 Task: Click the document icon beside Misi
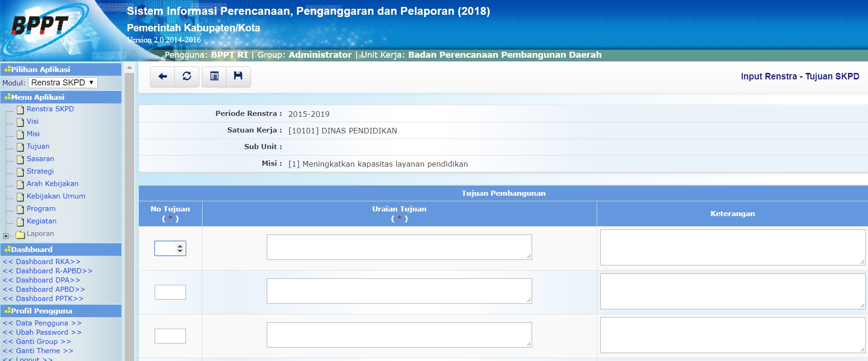[x=20, y=135]
